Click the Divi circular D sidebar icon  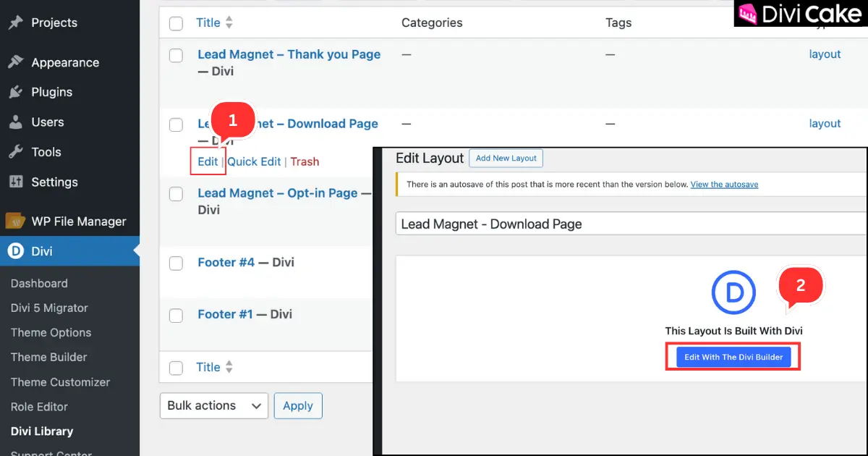point(15,251)
